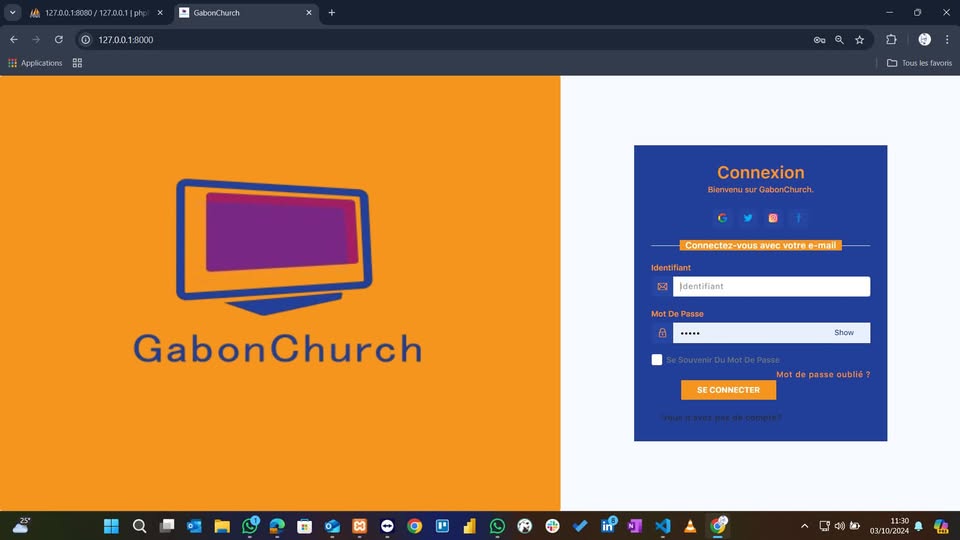The image size is (960, 540).
Task: Toggle password visibility with Show
Action: [x=844, y=333]
